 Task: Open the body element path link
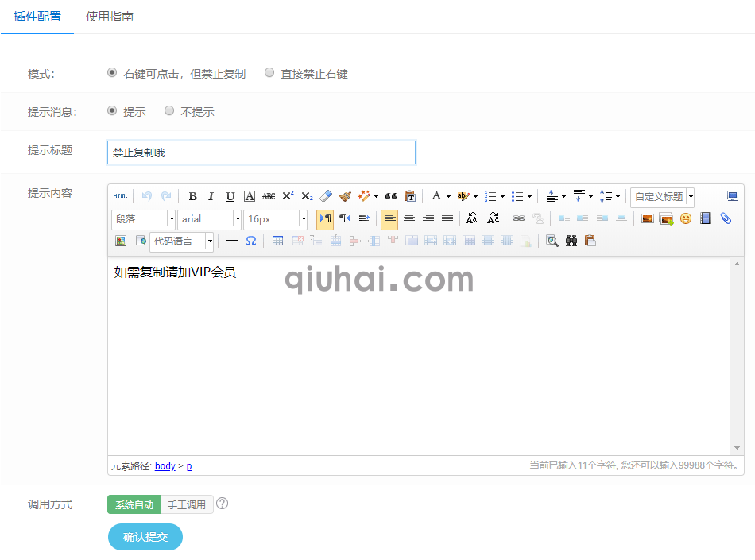pos(165,465)
